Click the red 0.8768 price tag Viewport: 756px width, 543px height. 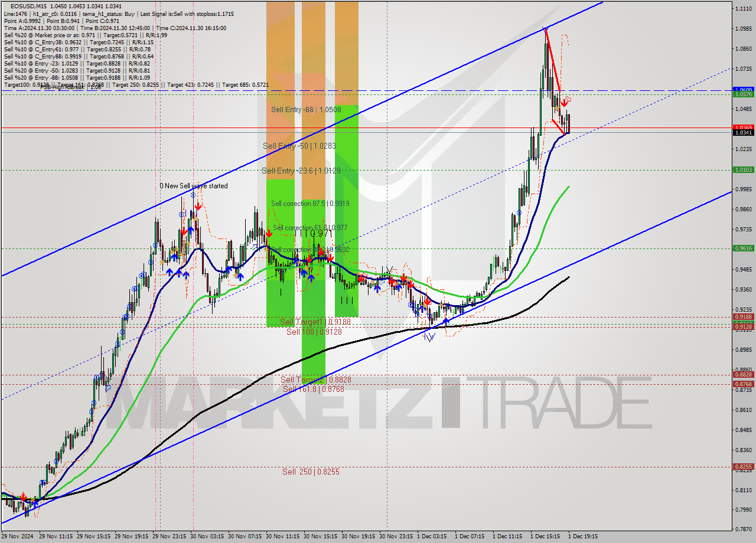743,384
